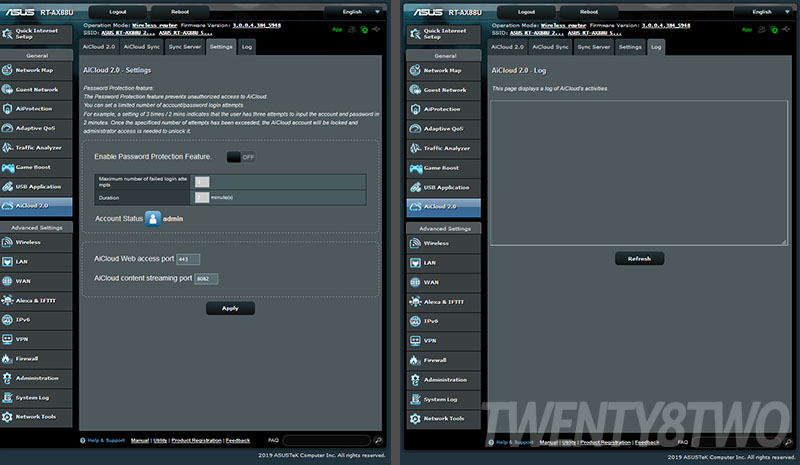Open System Log icon in right window
Image resolution: width=800 pixels, height=465 pixels.
[415, 399]
